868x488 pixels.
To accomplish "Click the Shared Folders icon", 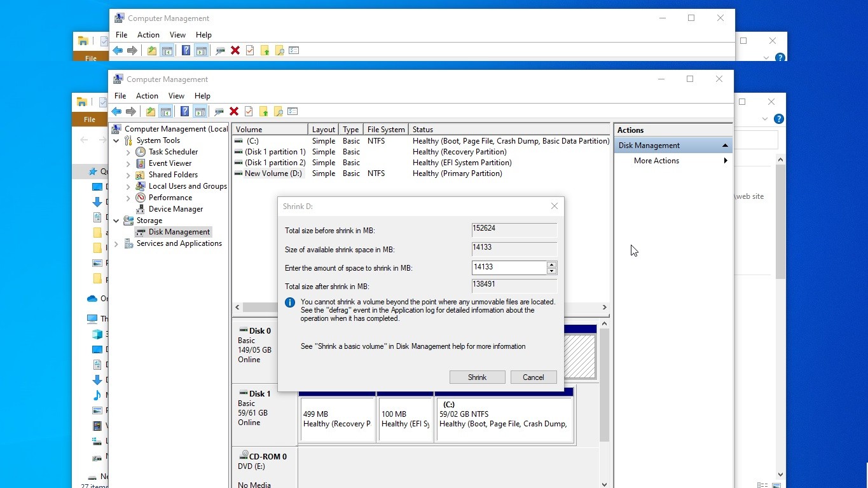I will click(x=141, y=175).
